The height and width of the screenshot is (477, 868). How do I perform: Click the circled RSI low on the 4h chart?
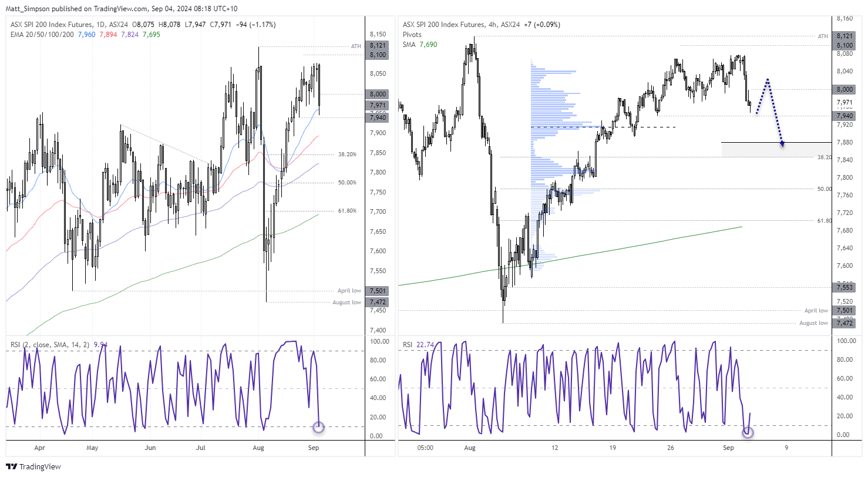[748, 432]
